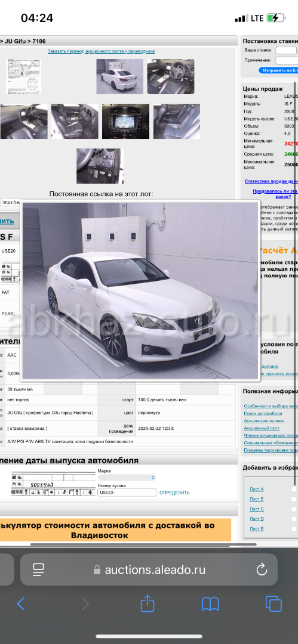Focus the 'Примечание' note field
The image size is (298, 644).
pyautogui.click(x=286, y=60)
